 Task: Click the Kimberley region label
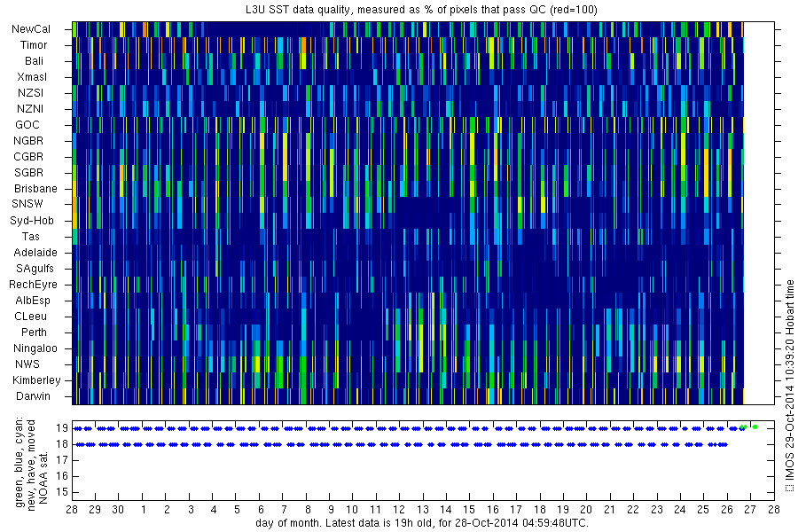(36, 380)
